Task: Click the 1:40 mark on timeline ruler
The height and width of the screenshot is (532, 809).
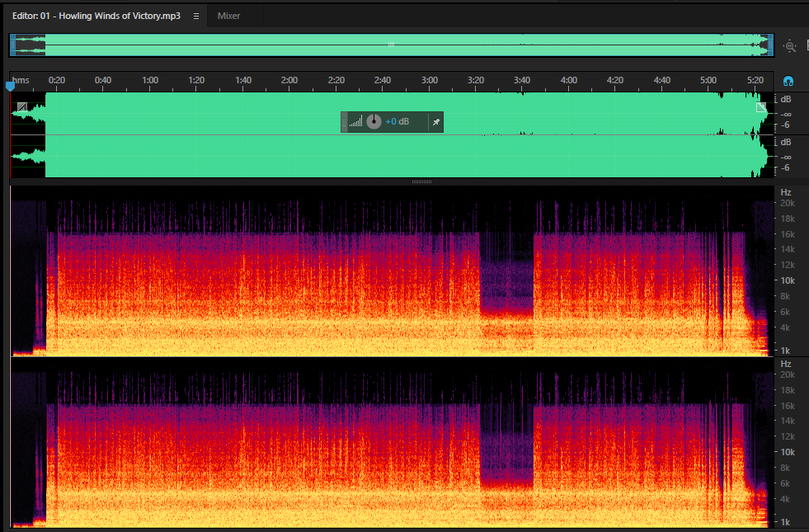Action: point(243,80)
